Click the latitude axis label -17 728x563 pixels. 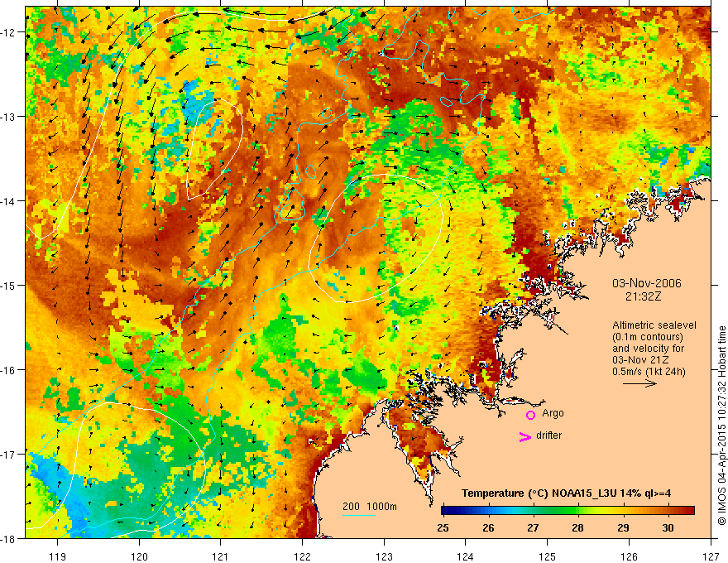(8, 454)
